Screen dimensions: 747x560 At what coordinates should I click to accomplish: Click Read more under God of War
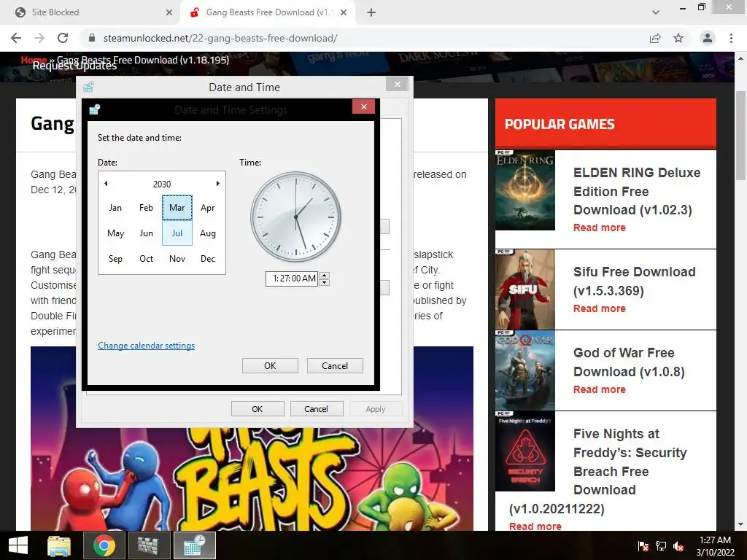[600, 389]
